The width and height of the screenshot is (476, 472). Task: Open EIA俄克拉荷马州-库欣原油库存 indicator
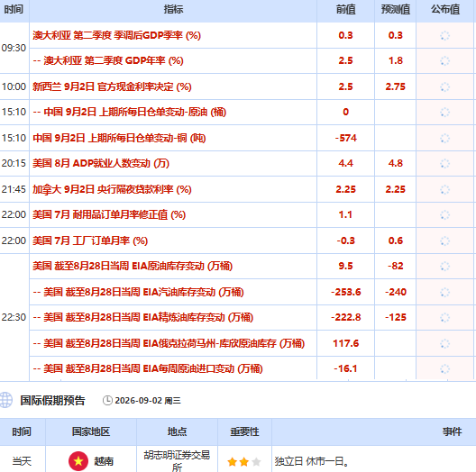(x=169, y=344)
